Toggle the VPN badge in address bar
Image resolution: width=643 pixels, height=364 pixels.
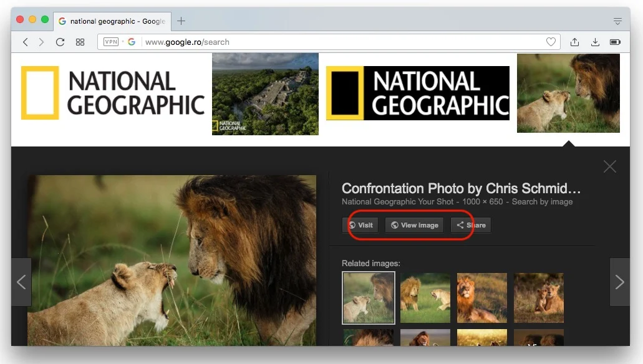click(111, 42)
